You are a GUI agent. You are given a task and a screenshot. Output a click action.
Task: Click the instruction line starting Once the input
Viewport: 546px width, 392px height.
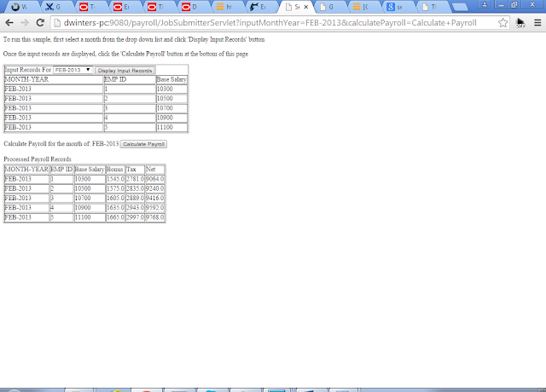pos(125,54)
